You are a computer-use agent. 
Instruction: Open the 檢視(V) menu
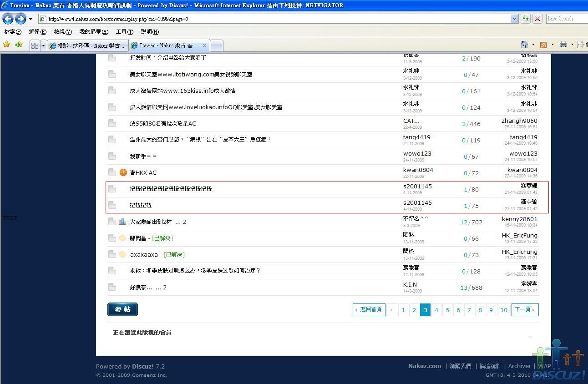(63, 31)
